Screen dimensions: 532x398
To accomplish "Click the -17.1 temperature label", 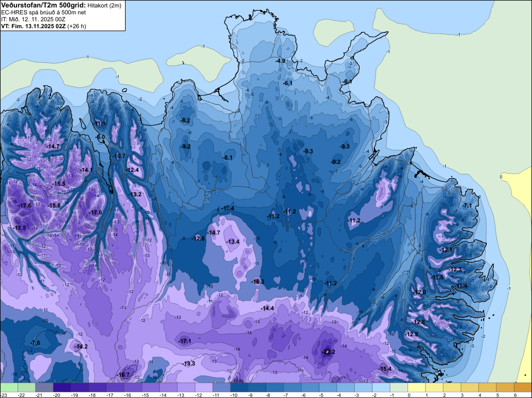I will (185, 341).
